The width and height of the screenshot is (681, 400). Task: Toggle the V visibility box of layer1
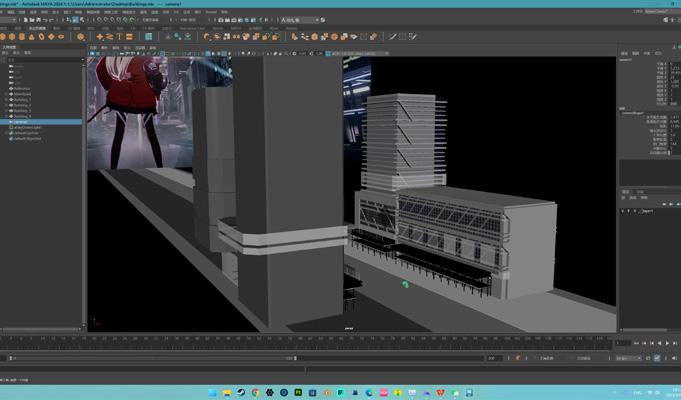tap(623, 211)
